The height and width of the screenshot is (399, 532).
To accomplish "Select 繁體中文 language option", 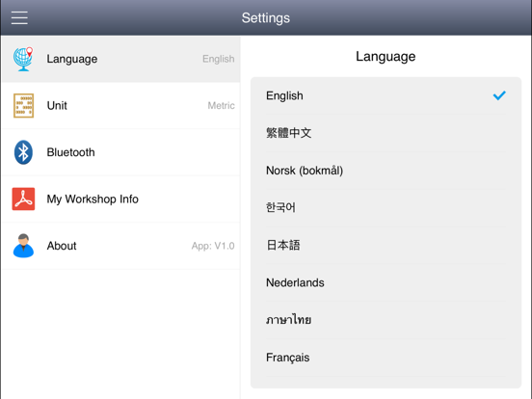I will coord(386,133).
